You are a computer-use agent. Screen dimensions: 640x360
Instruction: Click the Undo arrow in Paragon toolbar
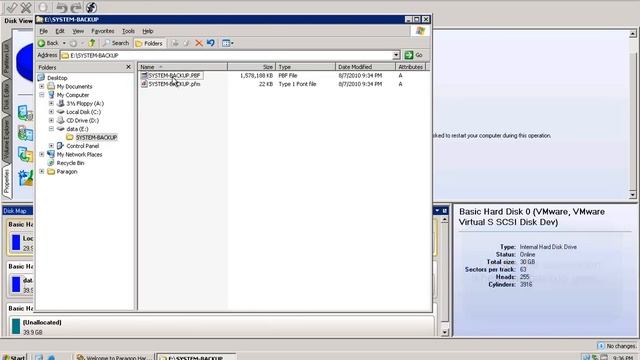click(x=61, y=7)
